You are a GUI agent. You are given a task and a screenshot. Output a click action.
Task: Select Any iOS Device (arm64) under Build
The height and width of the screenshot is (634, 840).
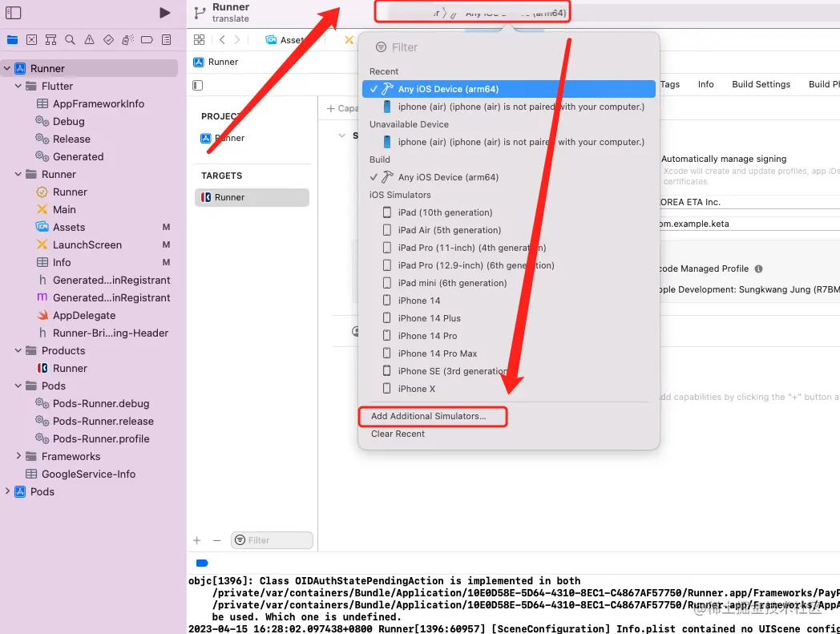508,177
